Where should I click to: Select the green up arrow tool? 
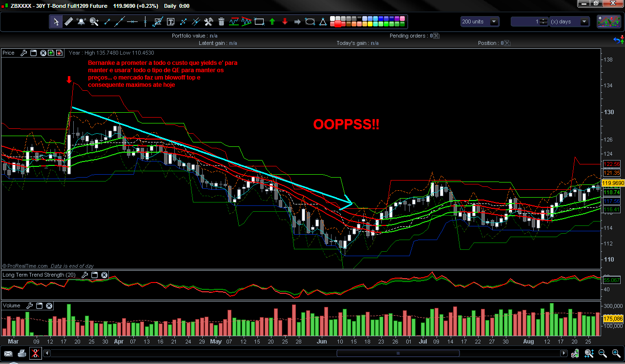(272, 21)
